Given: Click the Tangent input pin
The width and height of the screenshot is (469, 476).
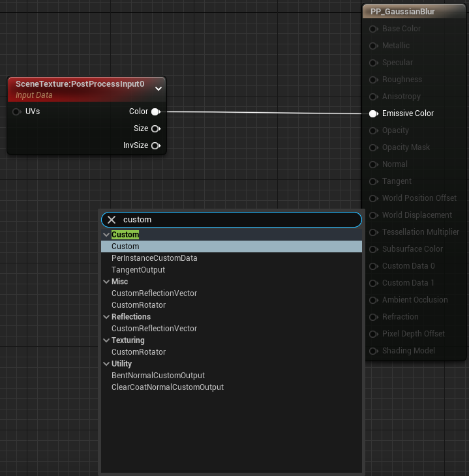Looking at the screenshot, I should (373, 181).
